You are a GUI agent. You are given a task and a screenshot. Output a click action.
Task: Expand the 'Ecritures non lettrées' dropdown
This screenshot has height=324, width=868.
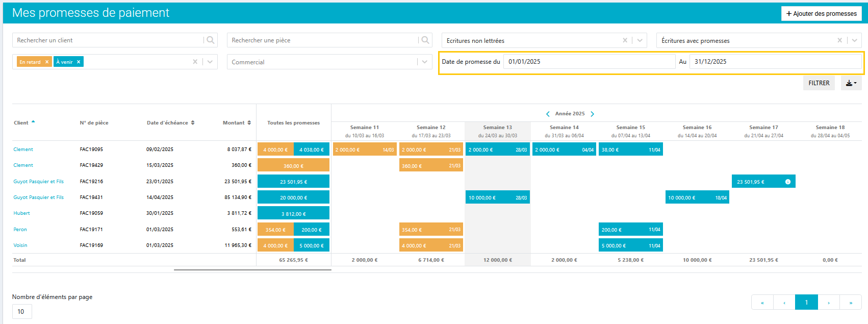640,40
